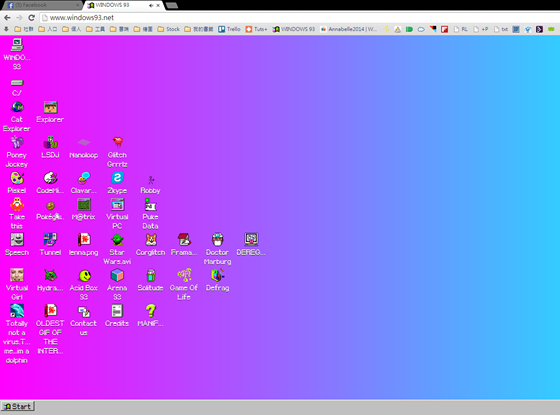Launch the Robby icon

(150, 180)
